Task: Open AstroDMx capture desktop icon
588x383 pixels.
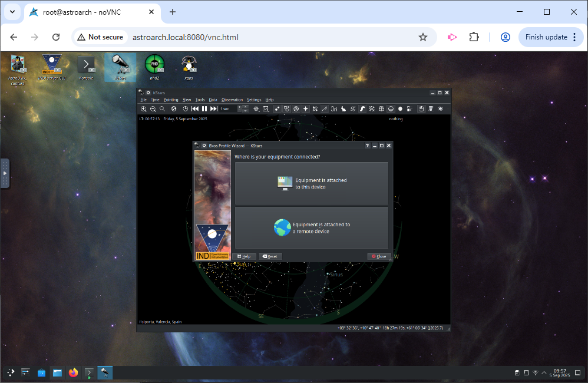Action: click(17, 70)
